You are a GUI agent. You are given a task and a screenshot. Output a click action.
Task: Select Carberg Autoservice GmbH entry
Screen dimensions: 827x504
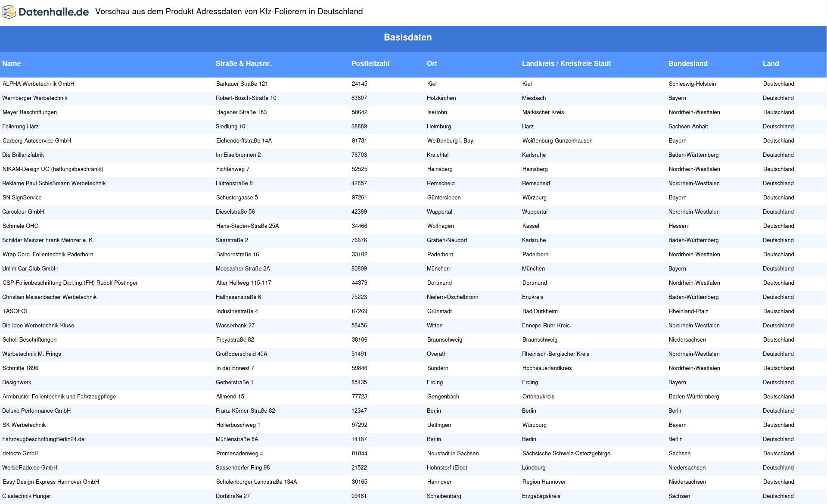coord(37,141)
